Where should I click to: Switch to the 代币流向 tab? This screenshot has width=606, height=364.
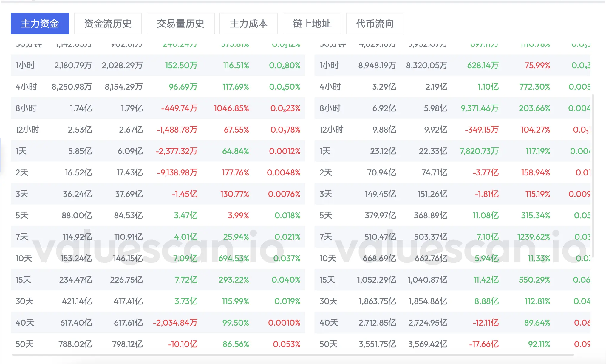[x=375, y=24]
